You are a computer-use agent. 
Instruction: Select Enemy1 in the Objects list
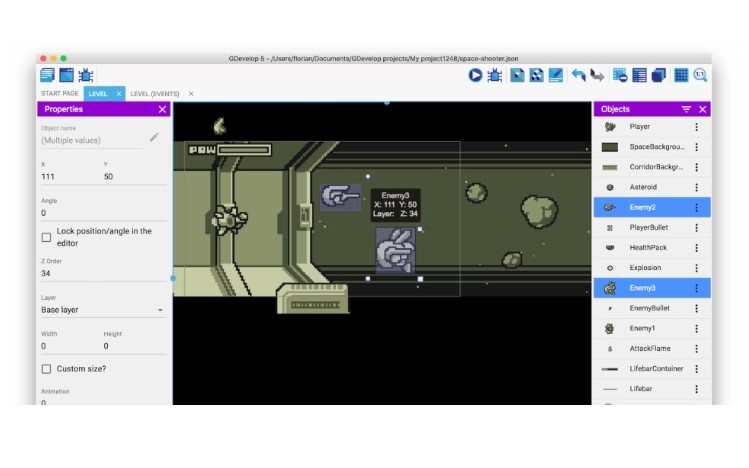coord(652,329)
